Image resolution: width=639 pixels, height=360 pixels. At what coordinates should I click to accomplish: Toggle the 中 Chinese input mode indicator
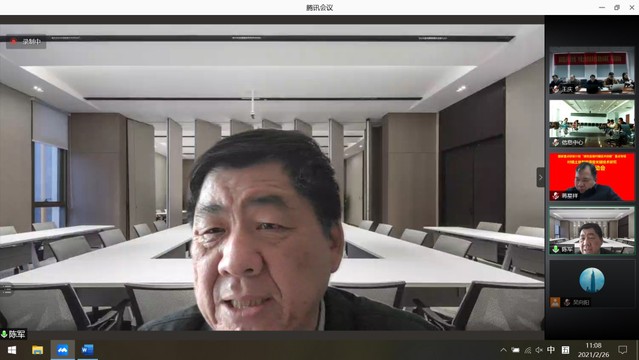tap(551, 350)
